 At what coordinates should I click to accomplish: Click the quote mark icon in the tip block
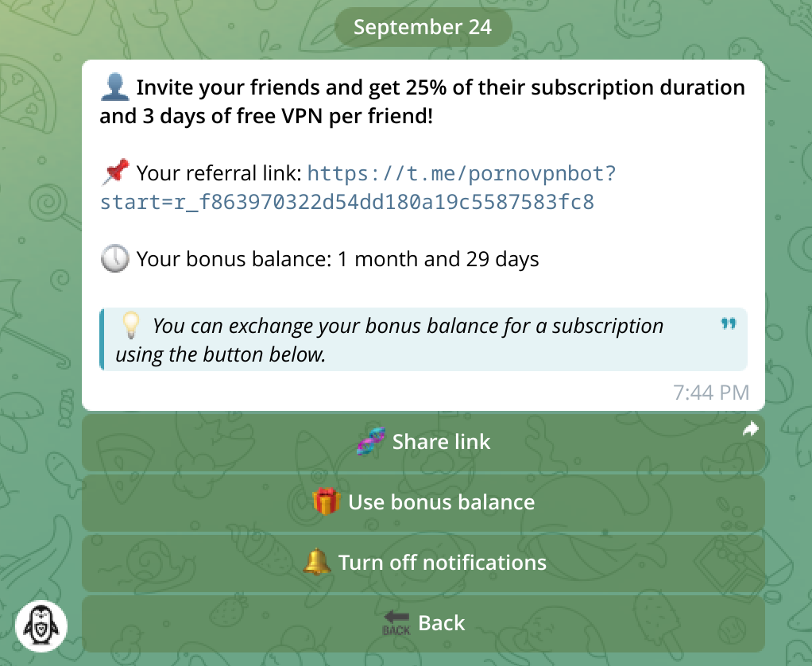(x=728, y=324)
